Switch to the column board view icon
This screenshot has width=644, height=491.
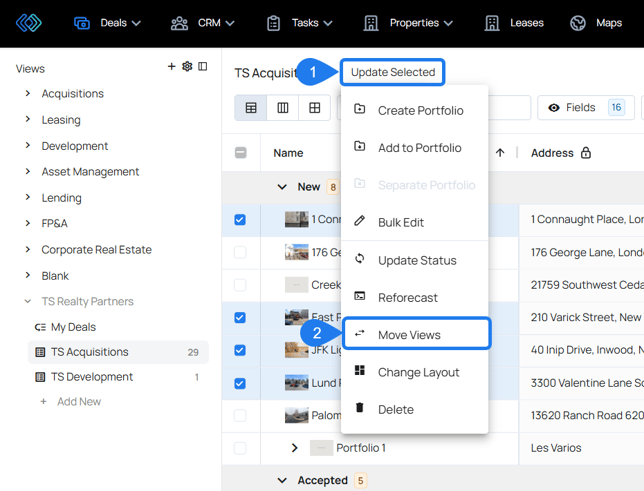tap(283, 108)
